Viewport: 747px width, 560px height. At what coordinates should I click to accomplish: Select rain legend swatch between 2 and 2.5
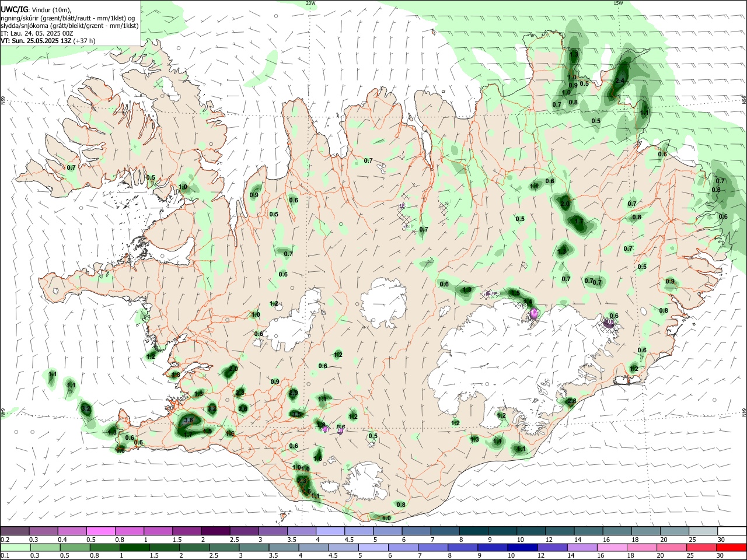pyautogui.click(x=194, y=548)
